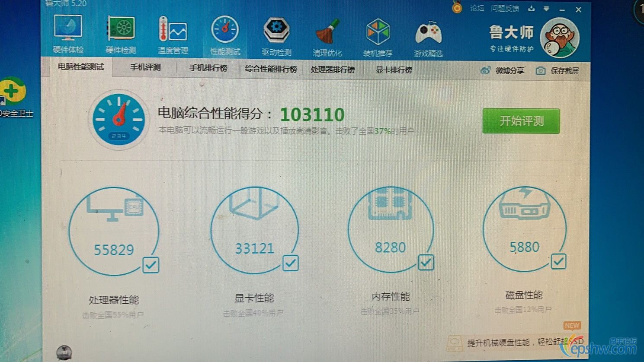
Task: Click the overall score 103110
Action: (x=312, y=114)
